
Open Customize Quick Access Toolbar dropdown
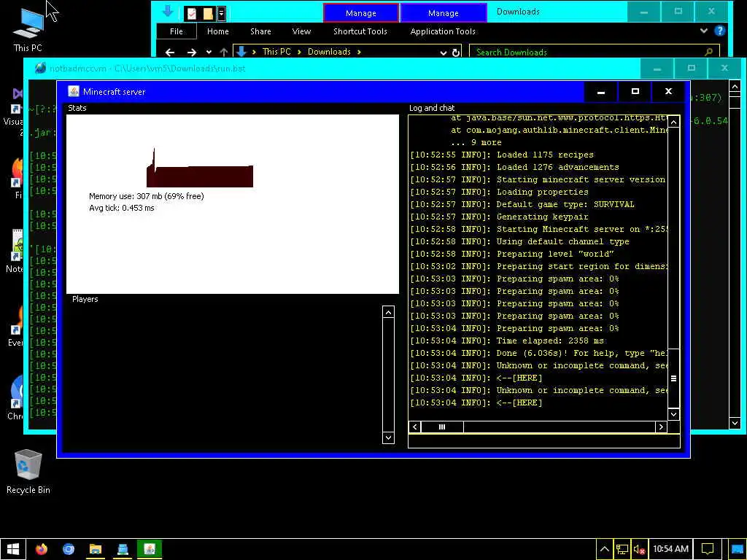click(221, 13)
